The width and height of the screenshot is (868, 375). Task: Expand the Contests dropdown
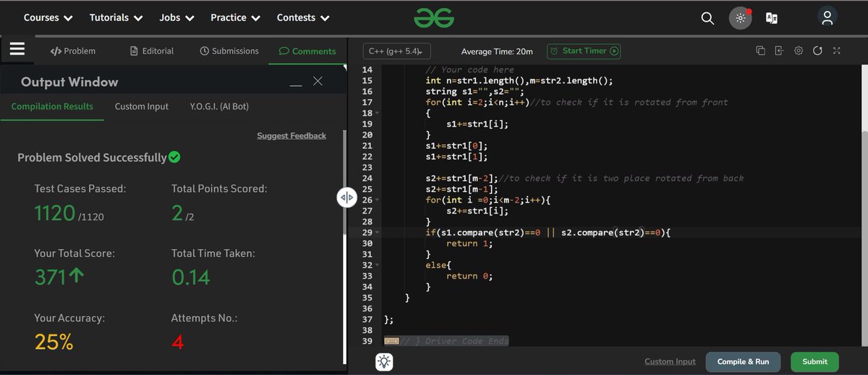[303, 17]
